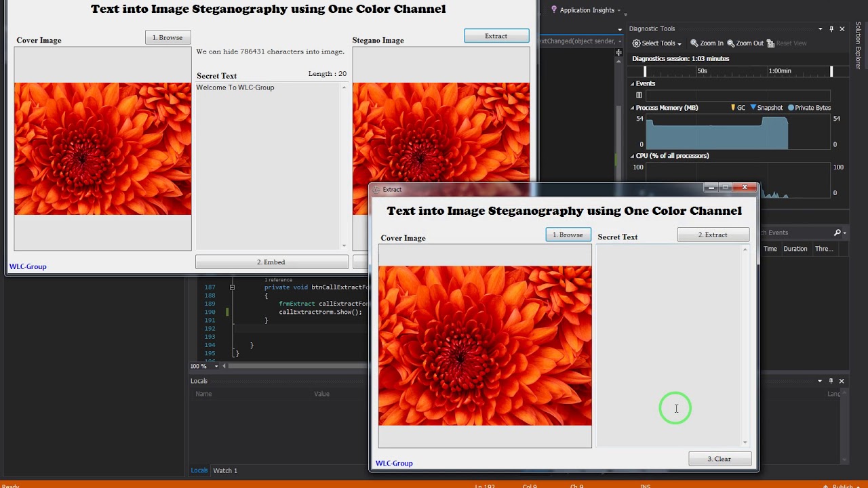Toggle the Snapshot legend marker
Viewport: 868px width, 488px height.
coord(766,108)
